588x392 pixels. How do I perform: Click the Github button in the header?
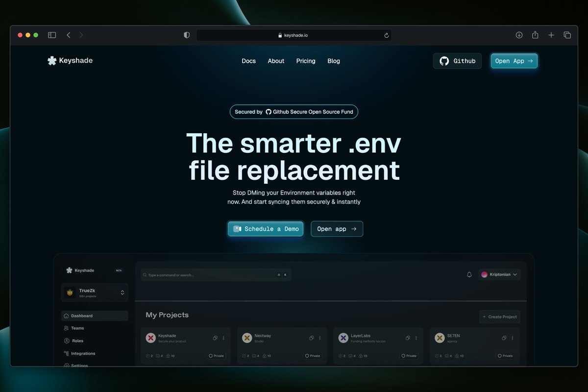[x=457, y=61]
